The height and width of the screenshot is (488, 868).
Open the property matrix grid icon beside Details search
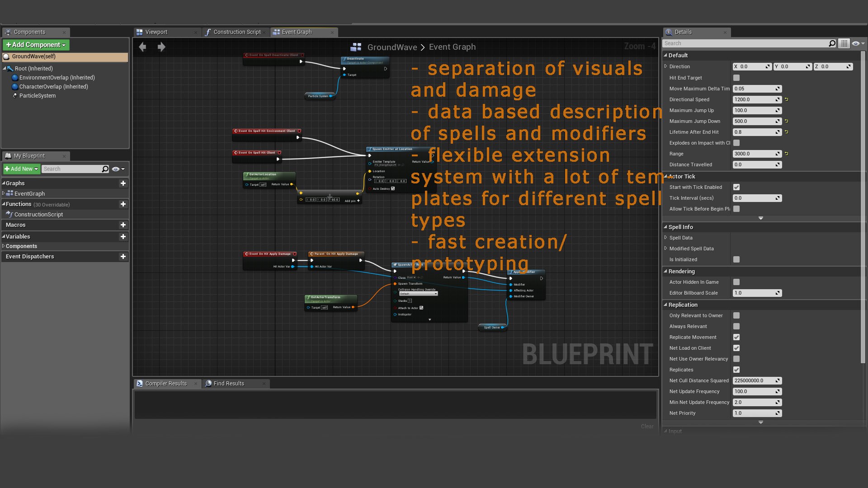(844, 43)
